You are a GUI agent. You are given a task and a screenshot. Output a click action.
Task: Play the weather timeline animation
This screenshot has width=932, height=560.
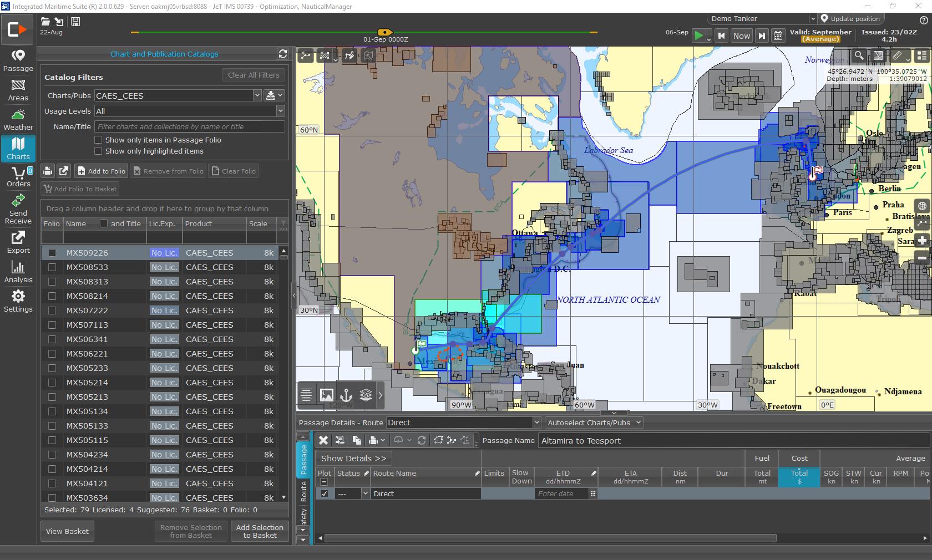[x=699, y=36]
